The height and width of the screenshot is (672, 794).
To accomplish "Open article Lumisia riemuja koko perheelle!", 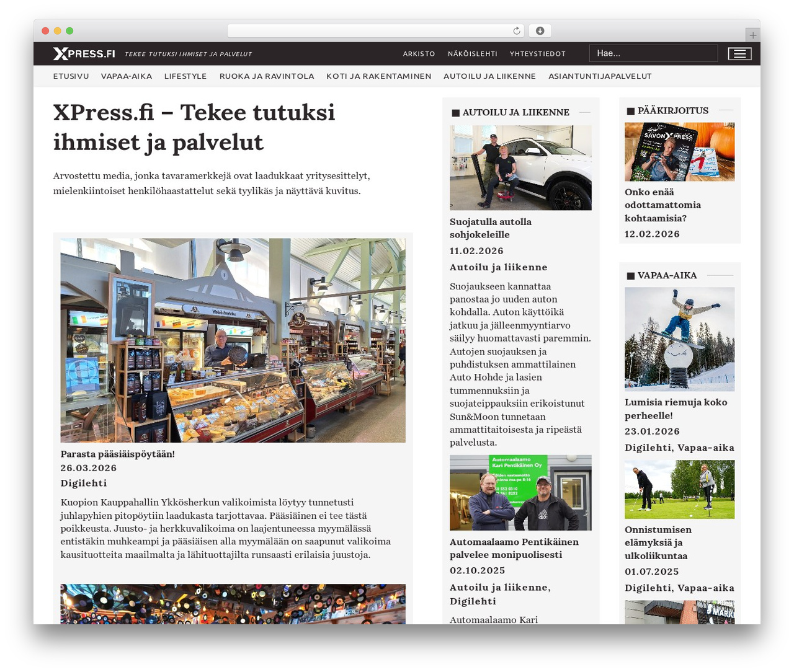I will [676, 409].
